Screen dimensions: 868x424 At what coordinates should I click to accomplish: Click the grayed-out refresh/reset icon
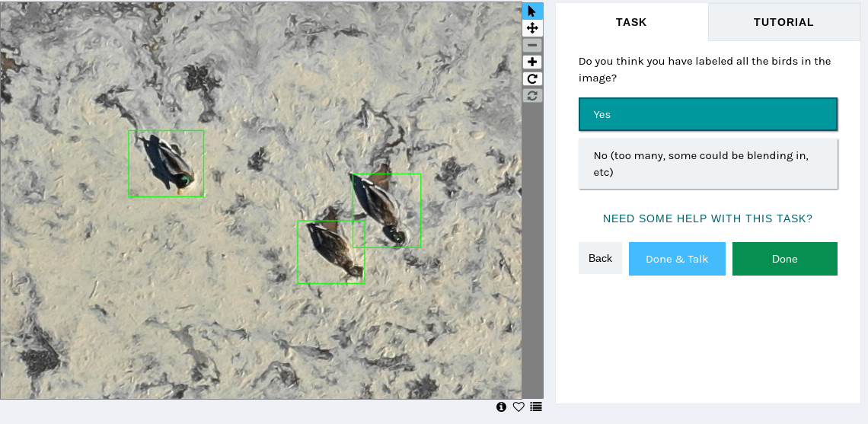click(x=532, y=95)
